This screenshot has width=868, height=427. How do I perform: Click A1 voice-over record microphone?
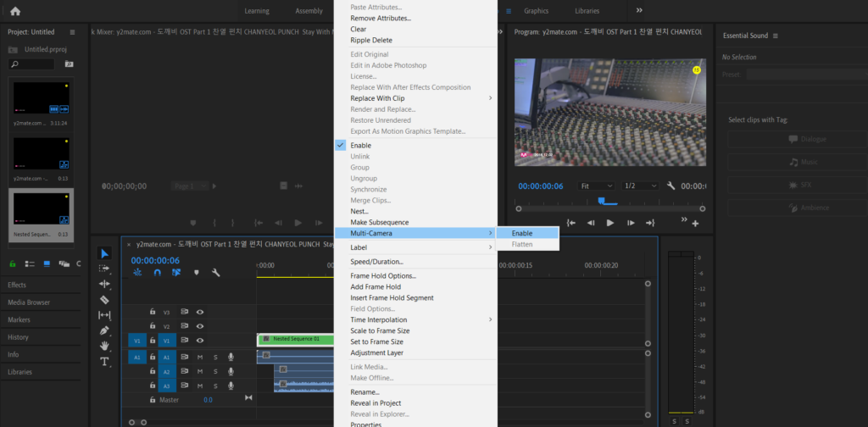pos(231,358)
